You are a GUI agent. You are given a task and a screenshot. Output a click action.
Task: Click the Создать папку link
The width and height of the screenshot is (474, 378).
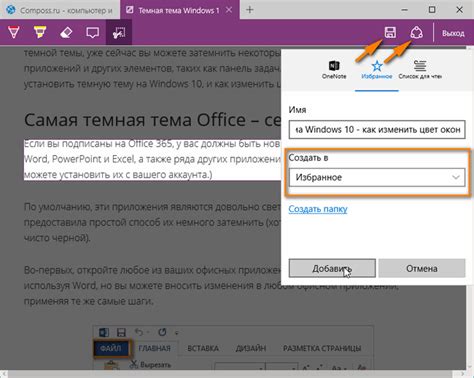[x=318, y=209]
